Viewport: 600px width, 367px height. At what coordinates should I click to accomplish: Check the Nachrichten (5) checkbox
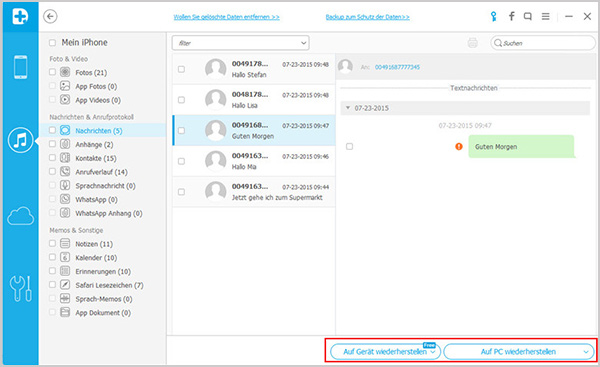click(x=52, y=130)
